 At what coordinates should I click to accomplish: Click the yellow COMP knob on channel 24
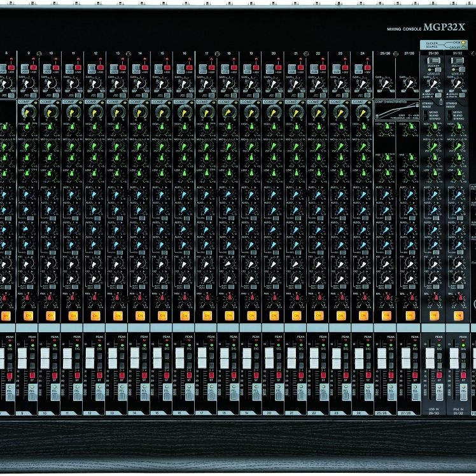click(362, 113)
